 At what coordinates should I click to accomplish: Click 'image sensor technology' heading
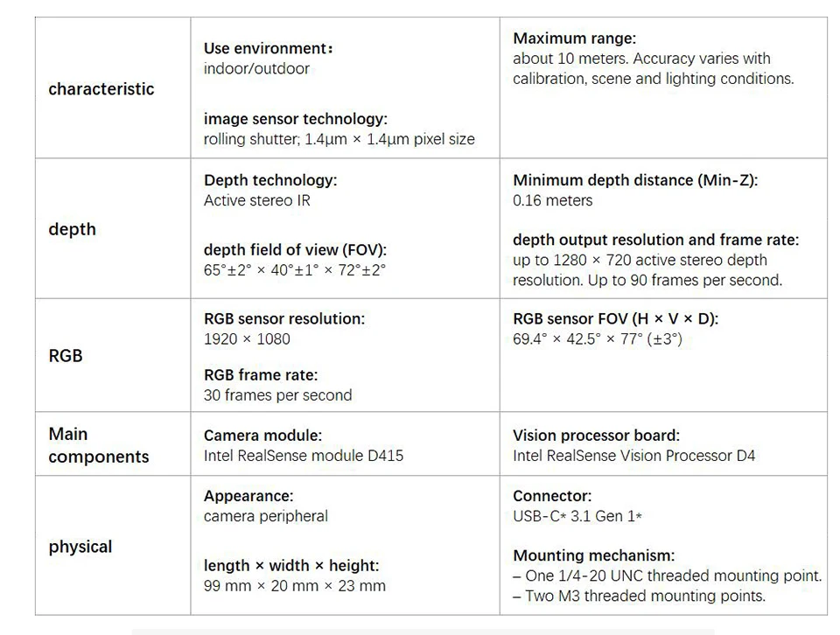[295, 119]
